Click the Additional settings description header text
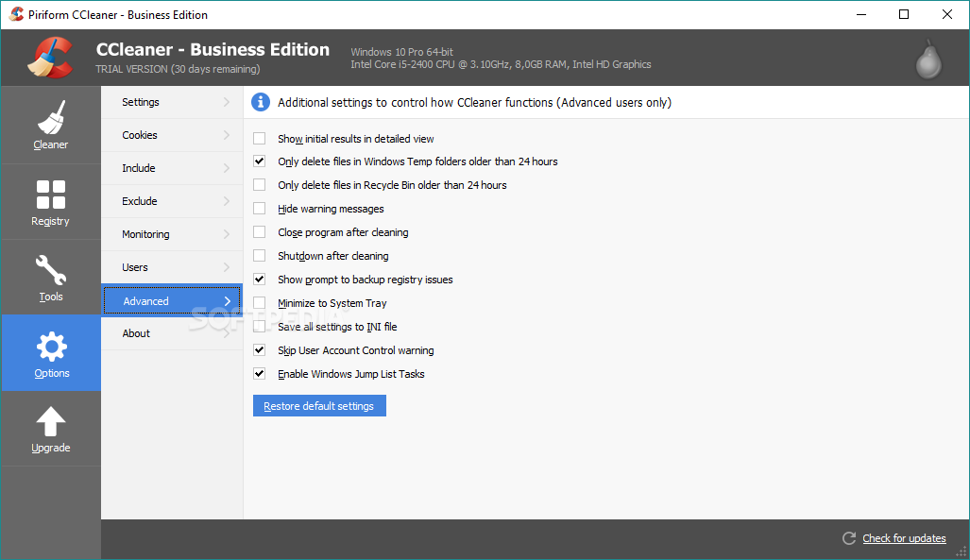Image resolution: width=970 pixels, height=560 pixels. coord(474,103)
